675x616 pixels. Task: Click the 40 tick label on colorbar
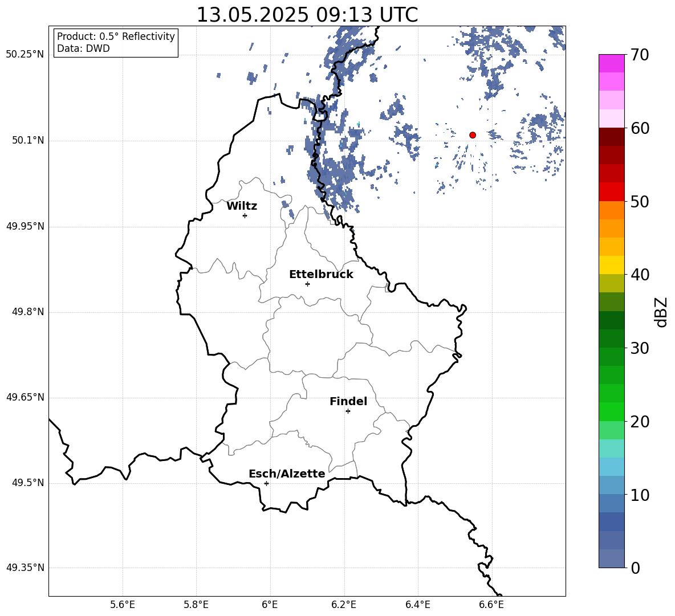(x=640, y=275)
